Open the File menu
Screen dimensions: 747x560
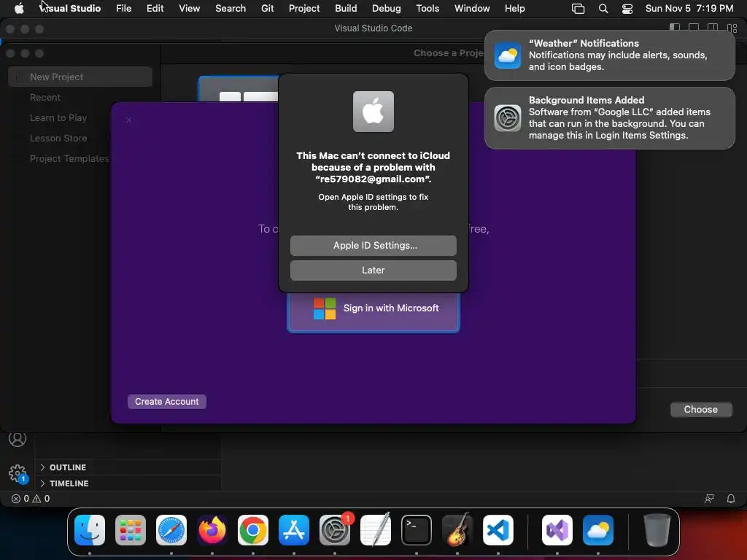tap(124, 9)
